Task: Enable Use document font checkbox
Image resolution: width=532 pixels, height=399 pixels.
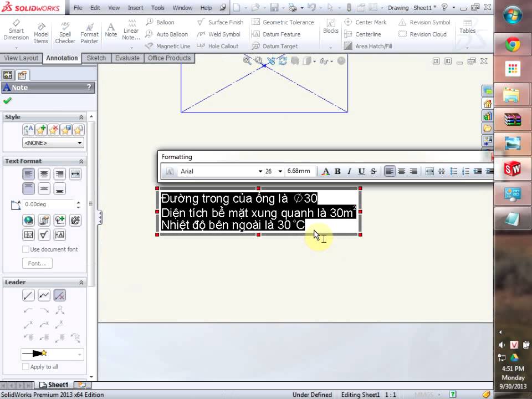Action: click(25, 249)
